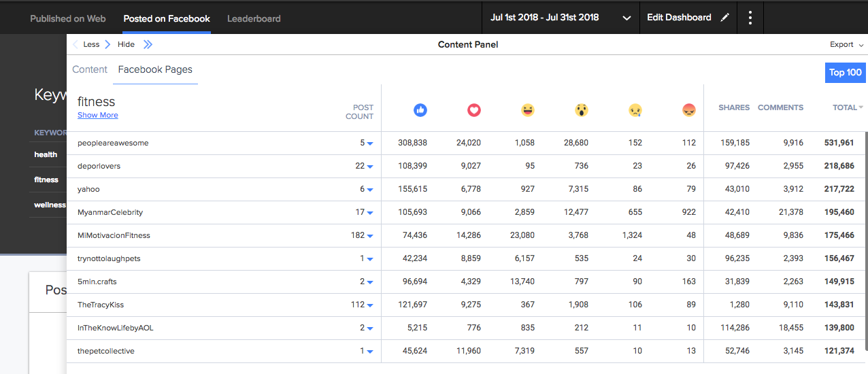
Task: Click the 5min.crafts page name
Action: pos(97,282)
